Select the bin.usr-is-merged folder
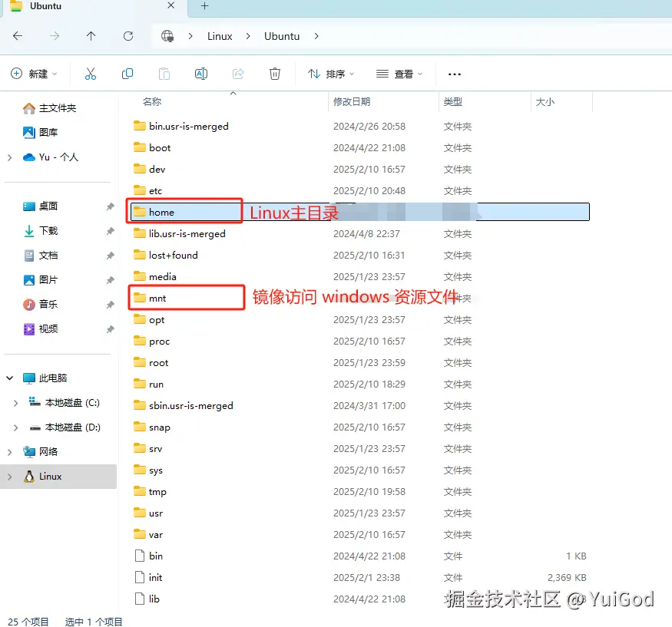The height and width of the screenshot is (627, 672). (180, 127)
